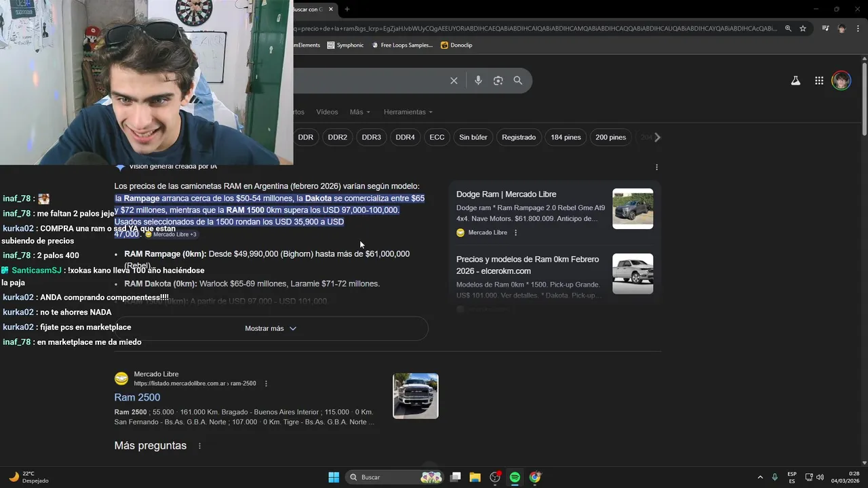Image resolution: width=868 pixels, height=488 pixels.
Task: Show hidden system tray icons
Action: [759, 477]
